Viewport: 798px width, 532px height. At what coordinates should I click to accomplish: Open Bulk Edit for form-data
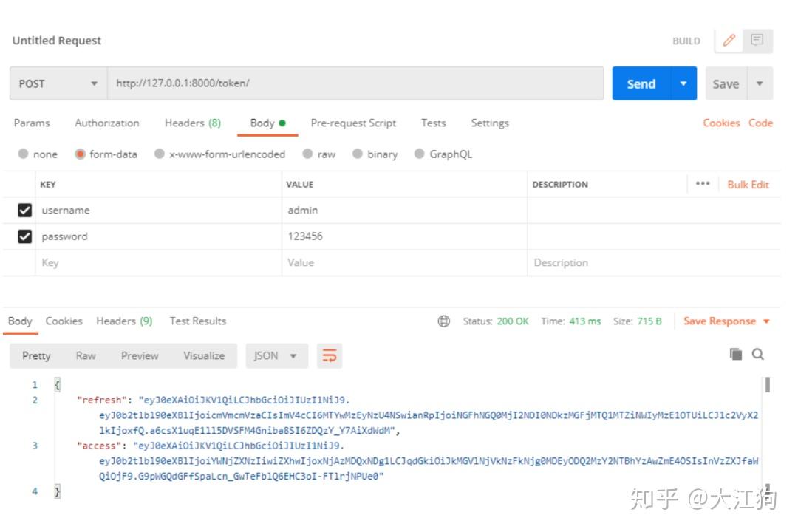pyautogui.click(x=748, y=184)
